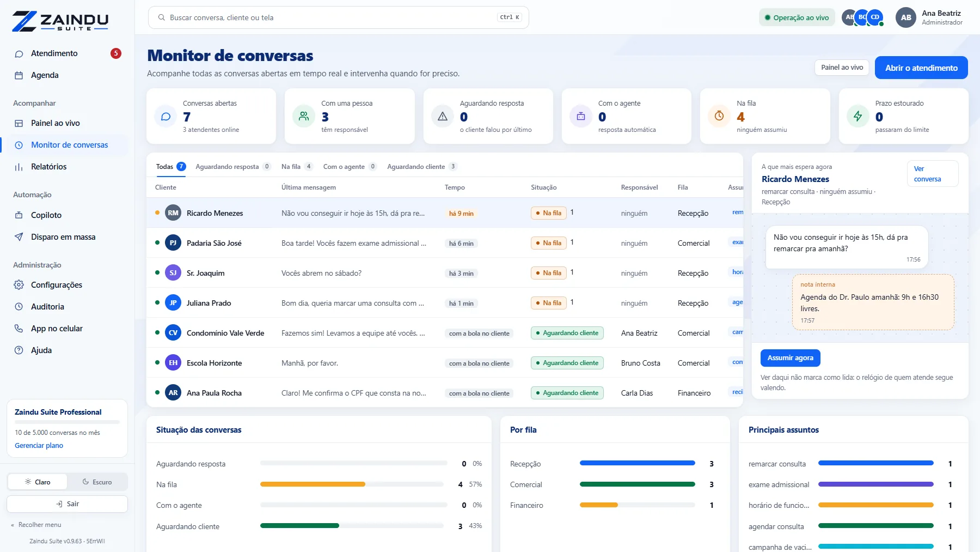Click the Na fila timer icon
Viewport: 980px width, 552px height.
pos(719,116)
